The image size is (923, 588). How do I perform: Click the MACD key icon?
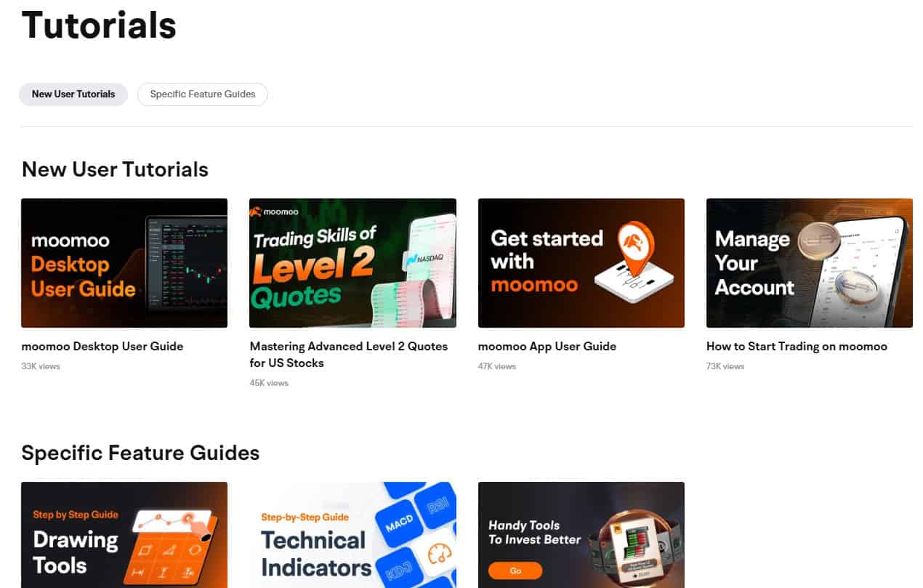(x=399, y=522)
